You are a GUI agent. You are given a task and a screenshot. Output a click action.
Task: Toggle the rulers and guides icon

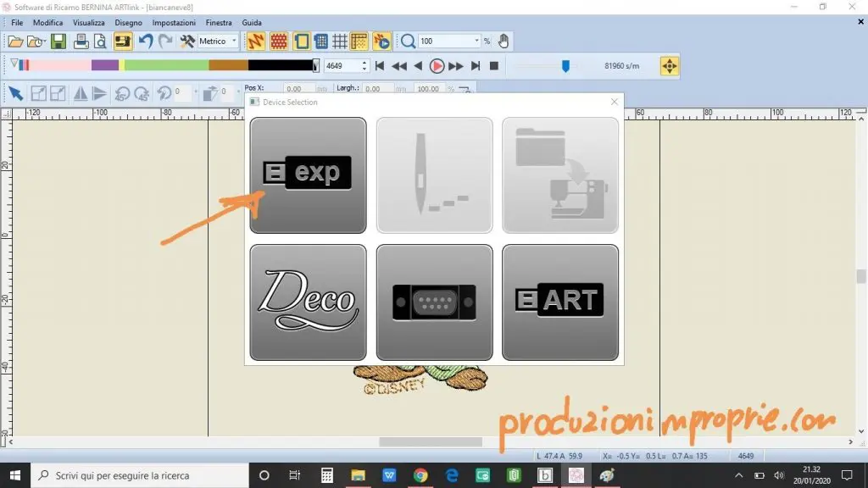359,42
